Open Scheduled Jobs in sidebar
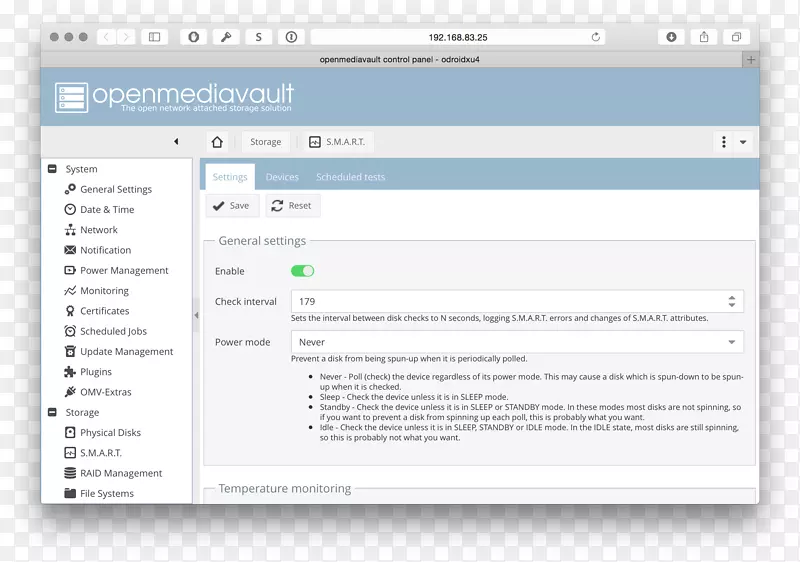Image resolution: width=800 pixels, height=562 pixels. [113, 331]
